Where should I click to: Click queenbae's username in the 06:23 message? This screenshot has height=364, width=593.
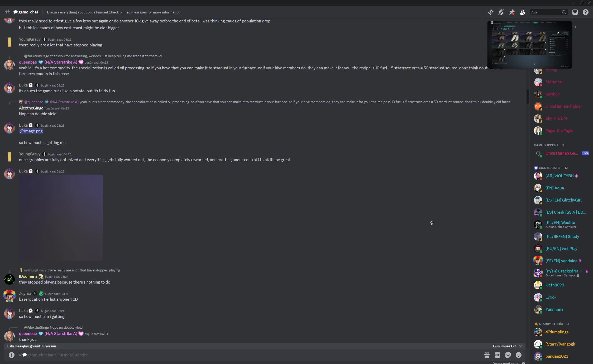(x=28, y=62)
